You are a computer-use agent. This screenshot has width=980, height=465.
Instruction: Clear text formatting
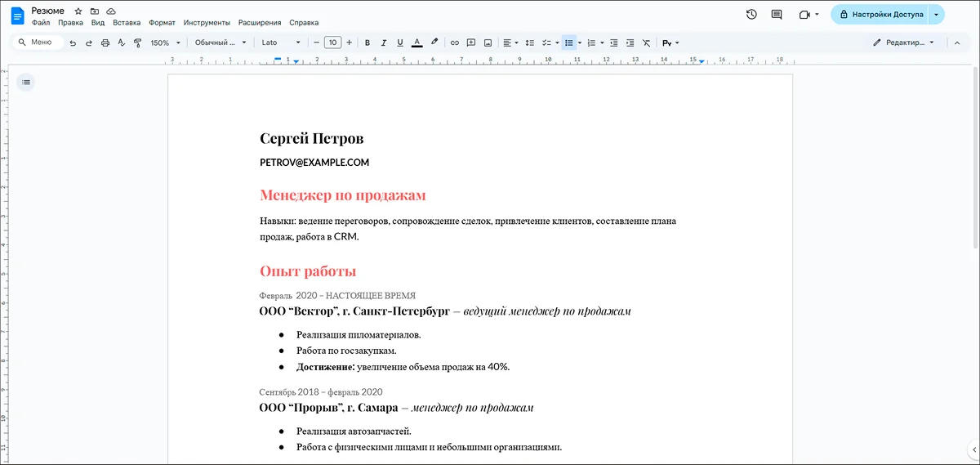coord(646,42)
